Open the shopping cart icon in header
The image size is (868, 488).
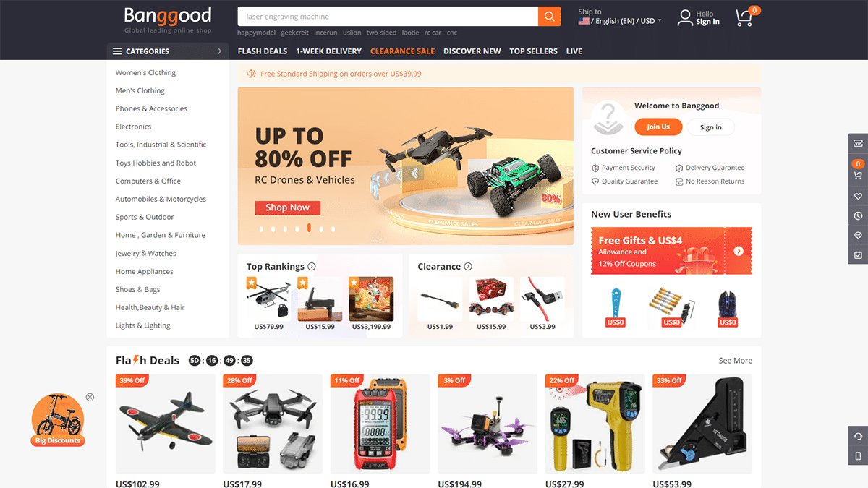(x=744, y=17)
